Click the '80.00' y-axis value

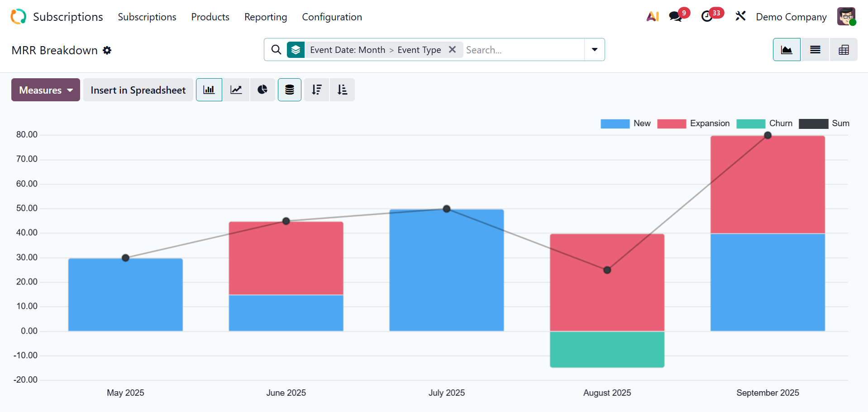point(27,135)
